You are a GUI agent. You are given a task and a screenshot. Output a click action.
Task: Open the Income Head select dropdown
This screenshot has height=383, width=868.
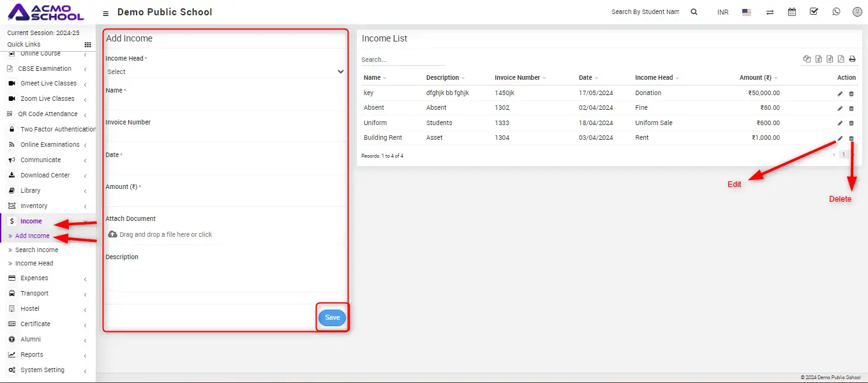(225, 72)
